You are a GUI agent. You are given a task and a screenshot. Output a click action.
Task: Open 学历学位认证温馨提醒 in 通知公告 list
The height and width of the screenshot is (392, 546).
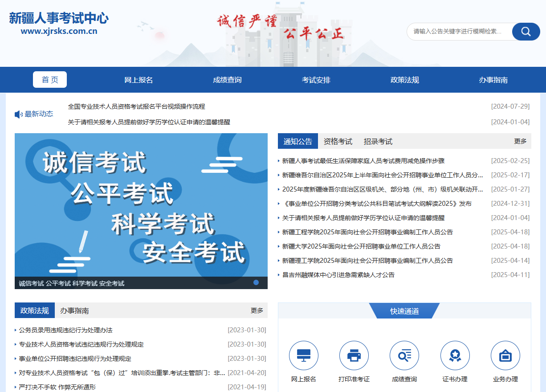(x=363, y=218)
